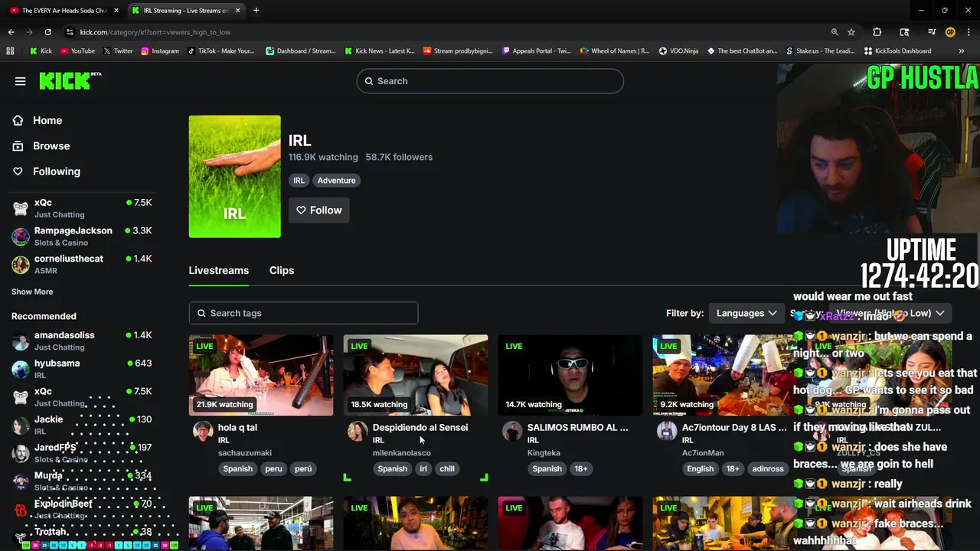Bookmark page with star icon
Image resolution: width=980 pixels, height=551 pixels.
[x=851, y=32]
